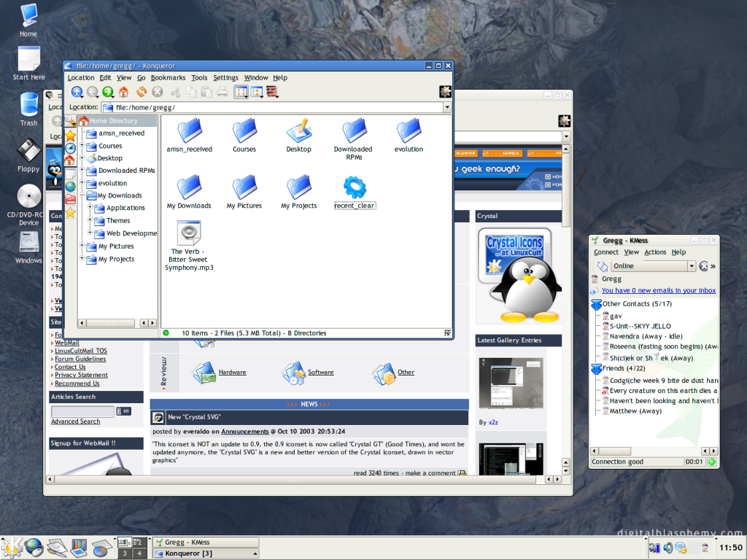Viewport: 747px width, 560px height.
Task: Reload the folder with the orange refresh icon
Action: [142, 92]
